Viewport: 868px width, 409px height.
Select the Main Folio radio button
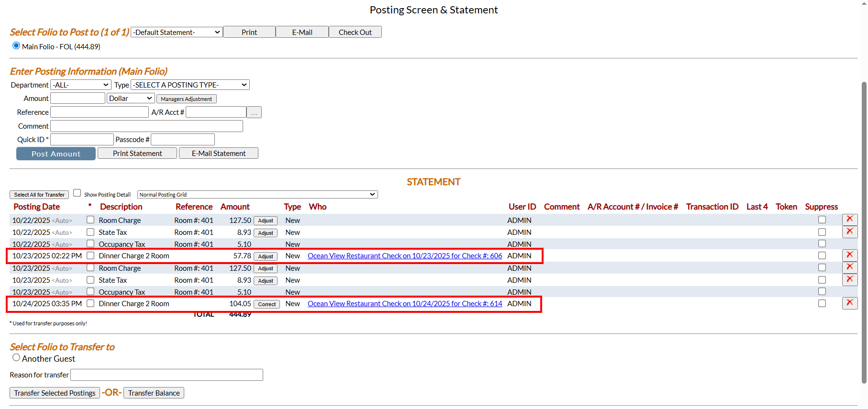[x=16, y=46]
